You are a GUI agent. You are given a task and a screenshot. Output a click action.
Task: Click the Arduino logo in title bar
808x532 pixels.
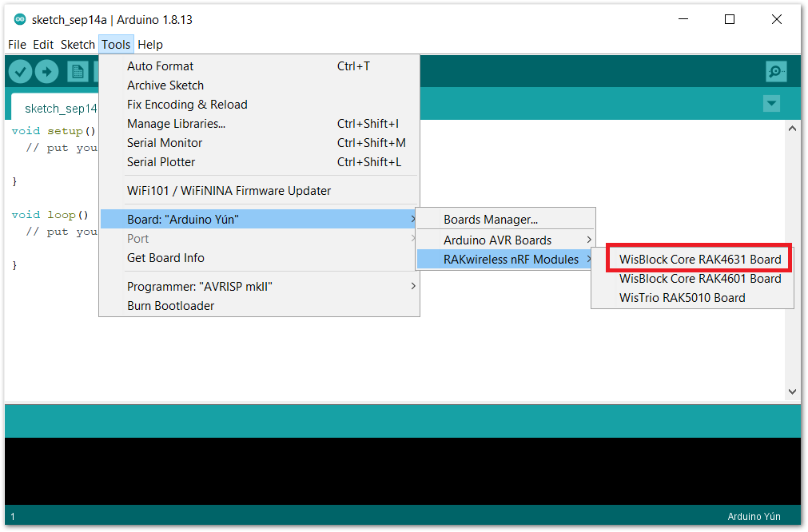click(20, 19)
